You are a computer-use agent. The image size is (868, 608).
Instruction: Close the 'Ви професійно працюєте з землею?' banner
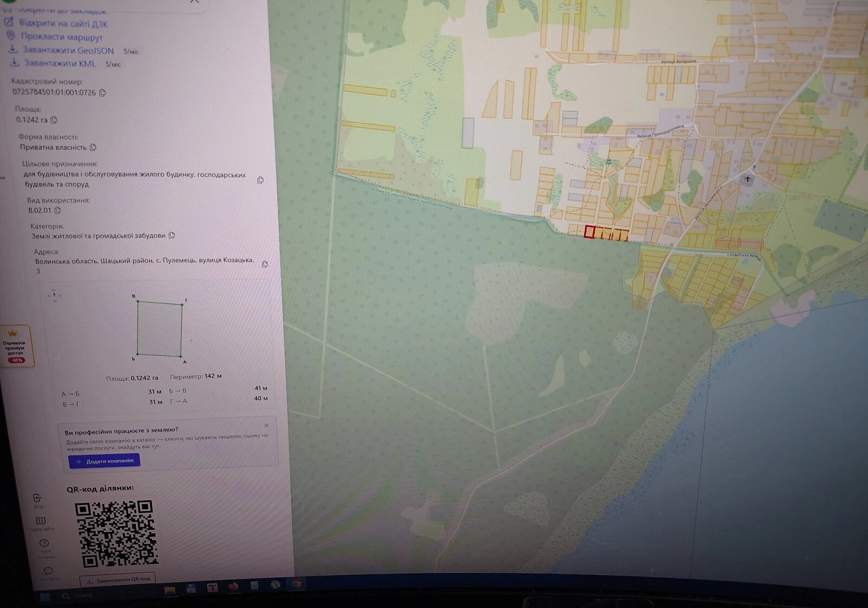click(266, 426)
